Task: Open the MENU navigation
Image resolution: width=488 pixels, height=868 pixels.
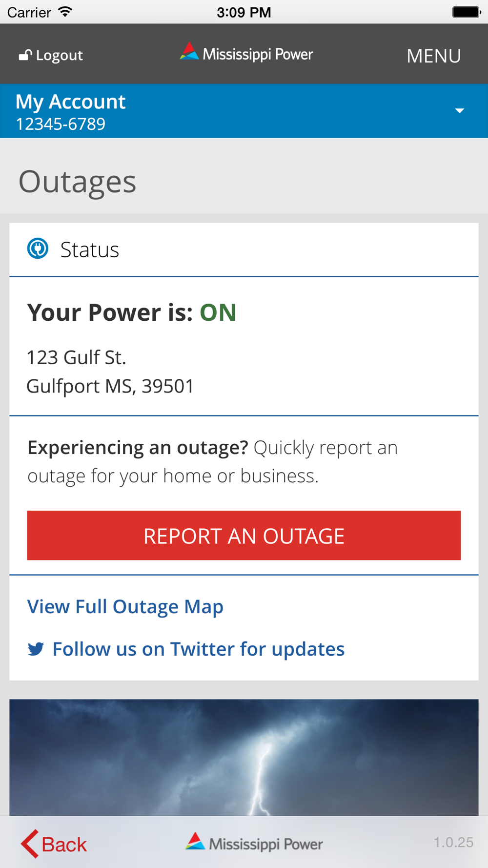Action: click(x=434, y=56)
